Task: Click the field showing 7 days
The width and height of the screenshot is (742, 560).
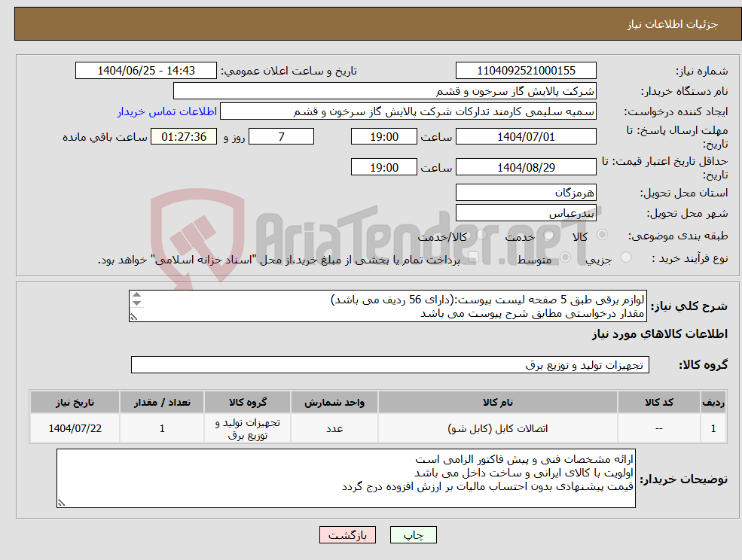Action: click(x=281, y=136)
